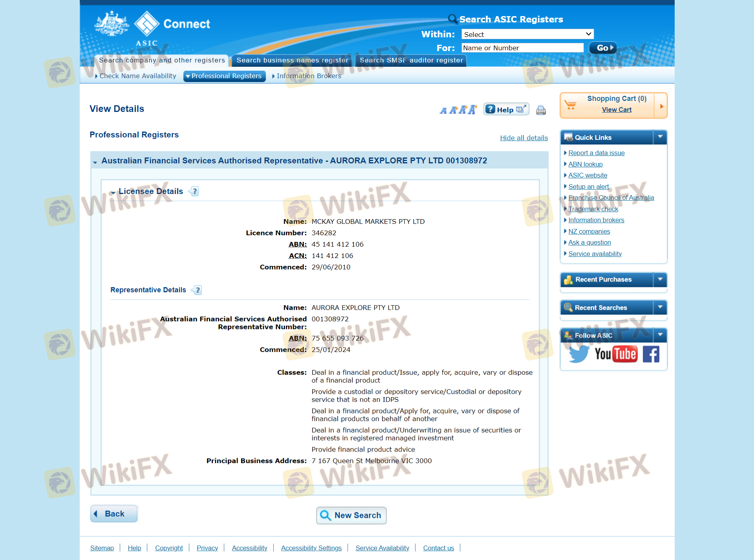Viewport: 754px width, 560px height.
Task: Open ASIC YouTube icon
Action: click(x=615, y=354)
